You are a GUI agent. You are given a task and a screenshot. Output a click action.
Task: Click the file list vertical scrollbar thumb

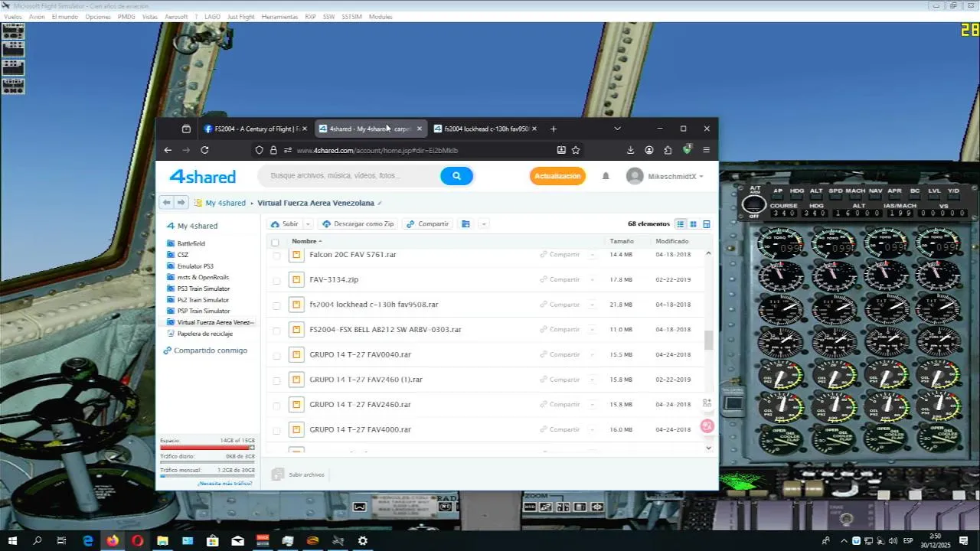pos(708,341)
